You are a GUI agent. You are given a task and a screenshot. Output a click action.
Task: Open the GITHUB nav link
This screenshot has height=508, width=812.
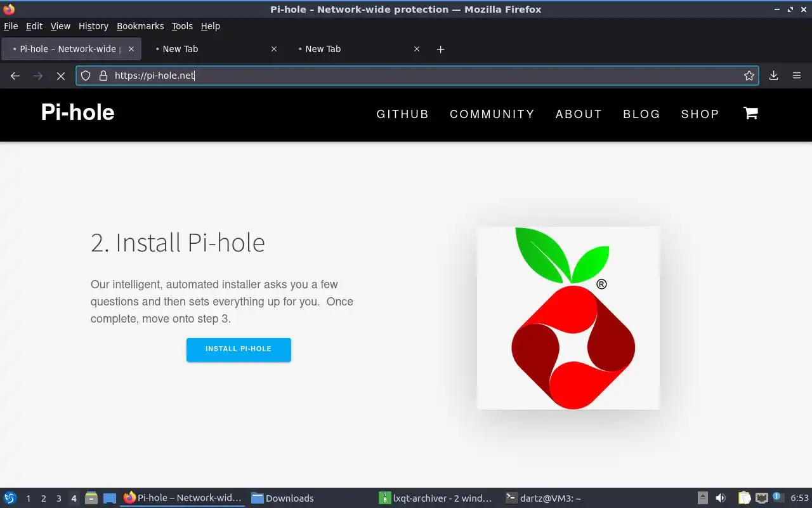click(403, 114)
